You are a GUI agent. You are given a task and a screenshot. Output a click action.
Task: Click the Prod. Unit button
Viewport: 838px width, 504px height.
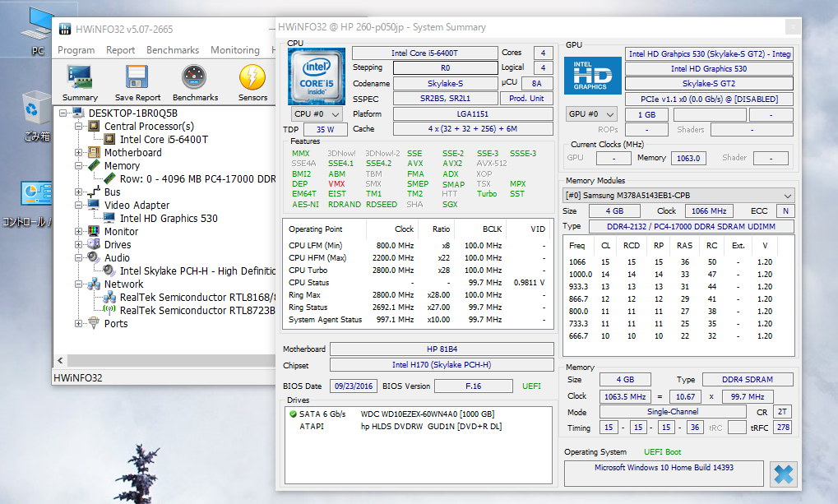click(x=525, y=99)
